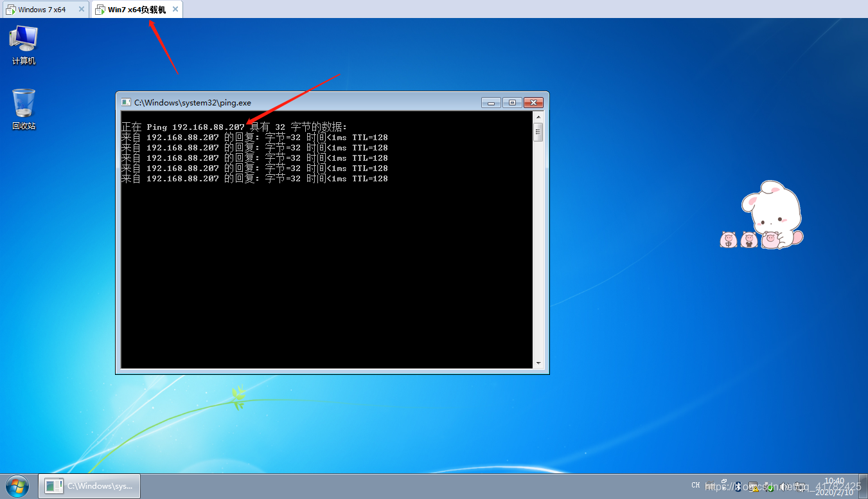Activate the C:\Windows\sys... taskbar button
This screenshot has width=868, height=499.
89,486
